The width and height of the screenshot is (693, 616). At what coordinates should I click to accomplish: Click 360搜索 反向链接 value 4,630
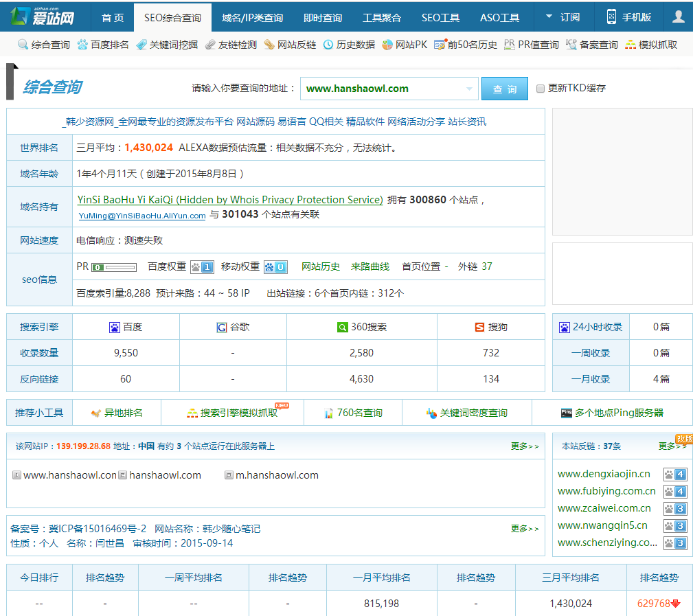pos(361,379)
